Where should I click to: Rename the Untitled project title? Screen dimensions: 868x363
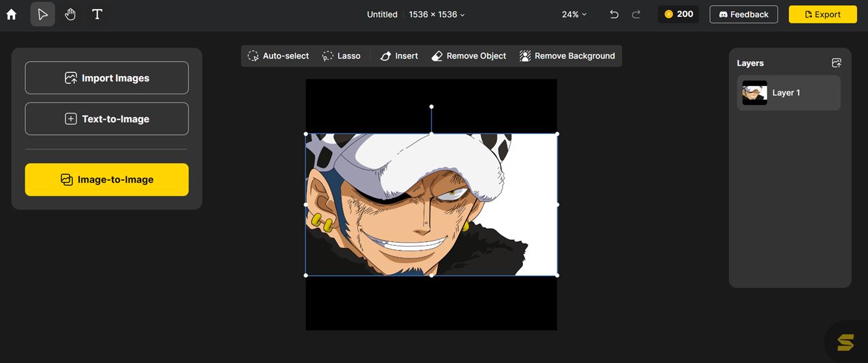point(382,14)
